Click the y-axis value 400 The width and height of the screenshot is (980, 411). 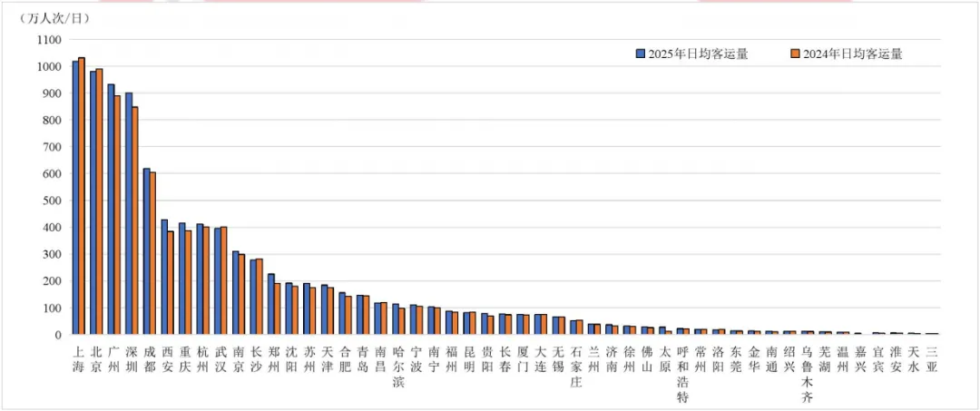[52, 228]
